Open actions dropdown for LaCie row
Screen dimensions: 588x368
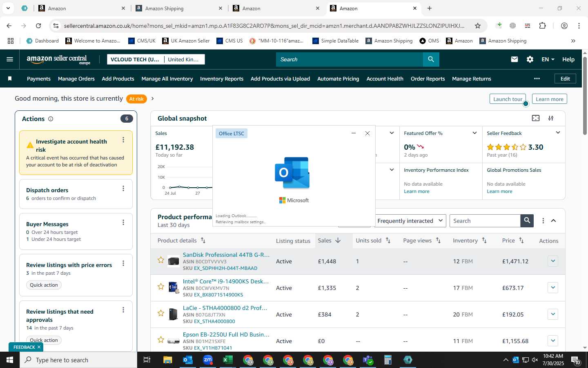(x=553, y=314)
